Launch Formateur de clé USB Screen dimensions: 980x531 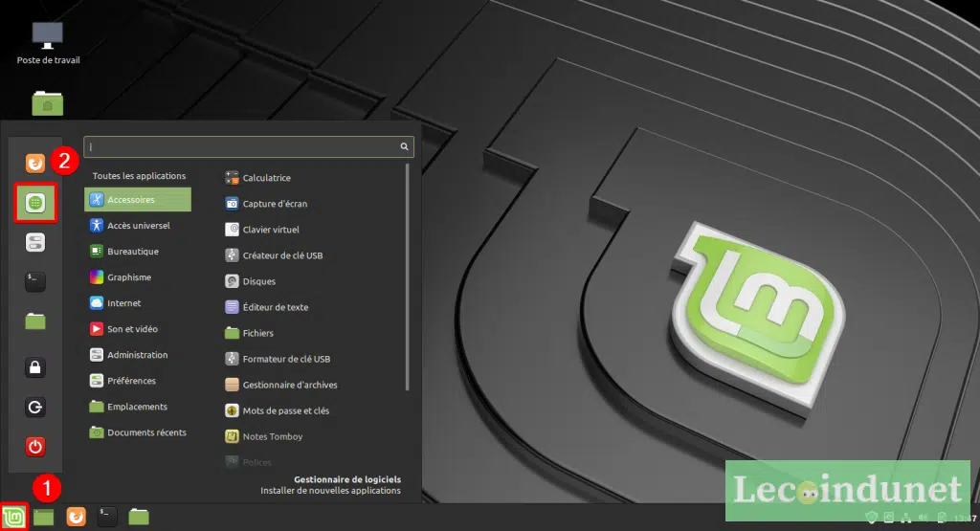pyautogui.click(x=278, y=359)
